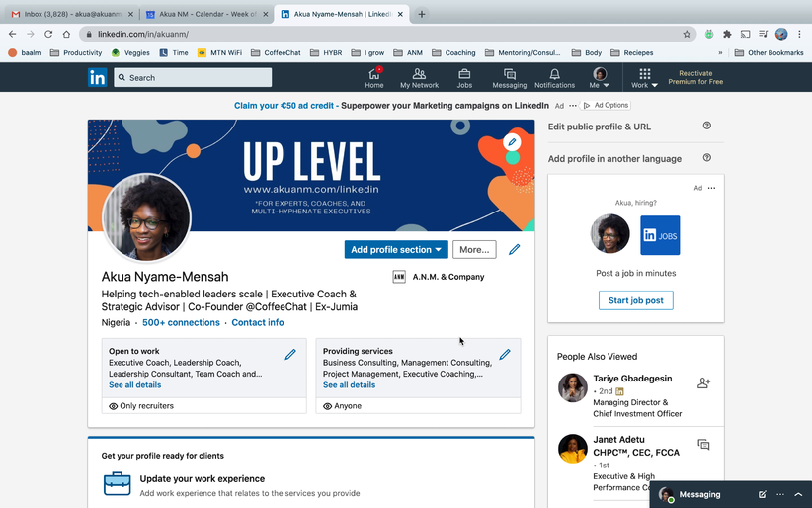
Task: Open the Productivity bookmarks folder
Action: click(x=76, y=52)
